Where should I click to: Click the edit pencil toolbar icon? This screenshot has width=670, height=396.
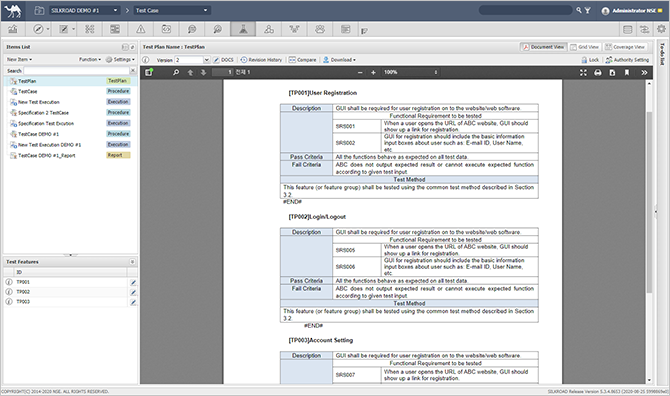(x=64, y=29)
